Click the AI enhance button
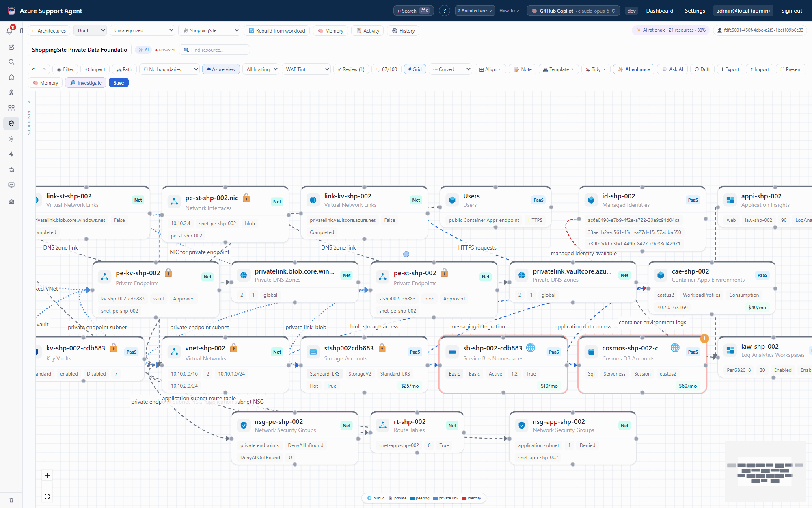Screen dimensions: 812x508 tap(634, 69)
